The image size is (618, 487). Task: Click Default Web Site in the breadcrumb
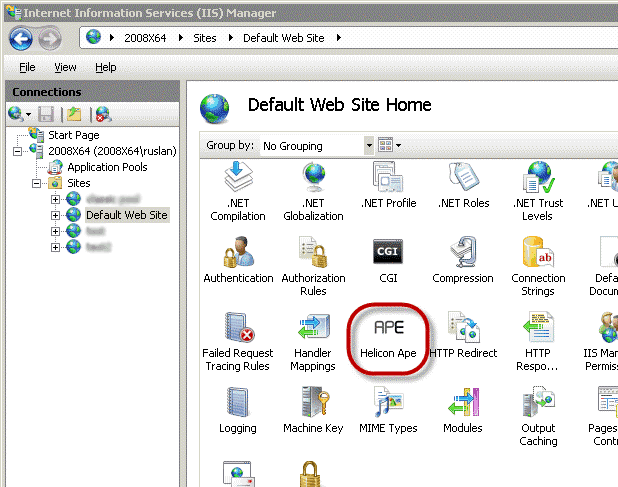[284, 38]
